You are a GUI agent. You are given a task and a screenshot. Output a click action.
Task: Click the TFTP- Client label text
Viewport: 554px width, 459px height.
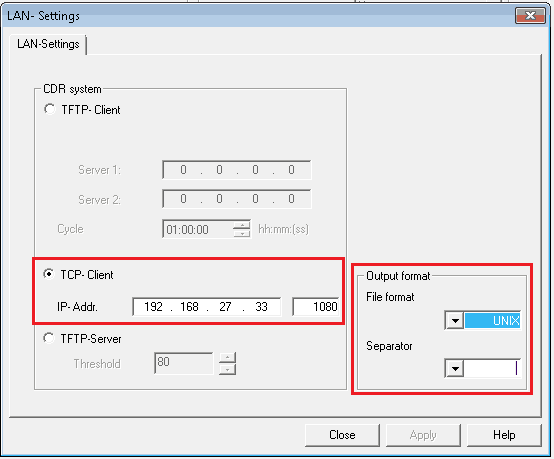click(91, 110)
